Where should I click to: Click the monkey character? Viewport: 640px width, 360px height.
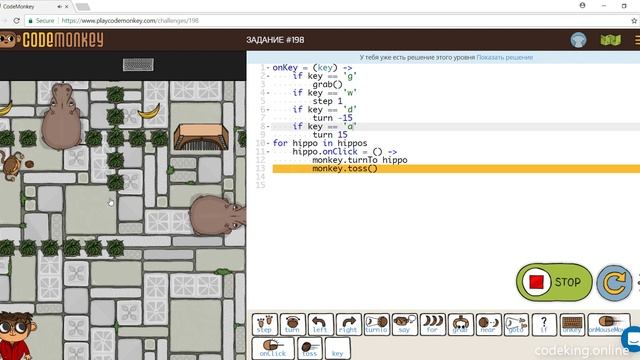pyautogui.click(x=12, y=165)
